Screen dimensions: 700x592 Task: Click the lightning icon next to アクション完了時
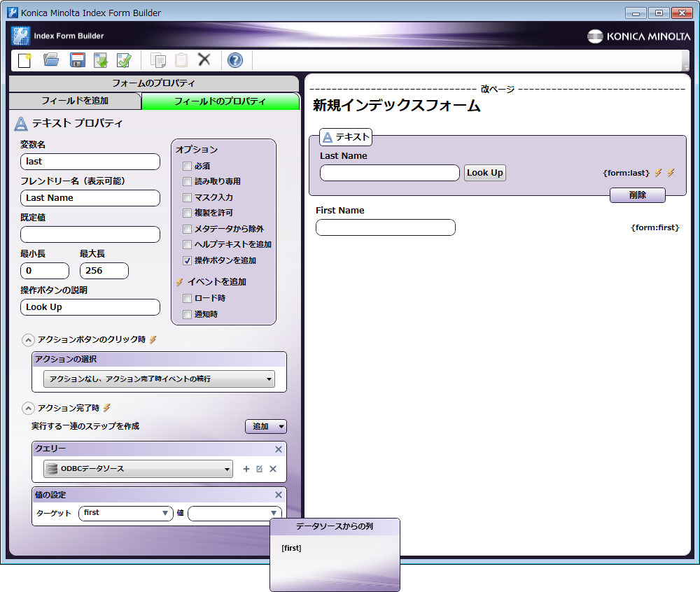pos(106,408)
